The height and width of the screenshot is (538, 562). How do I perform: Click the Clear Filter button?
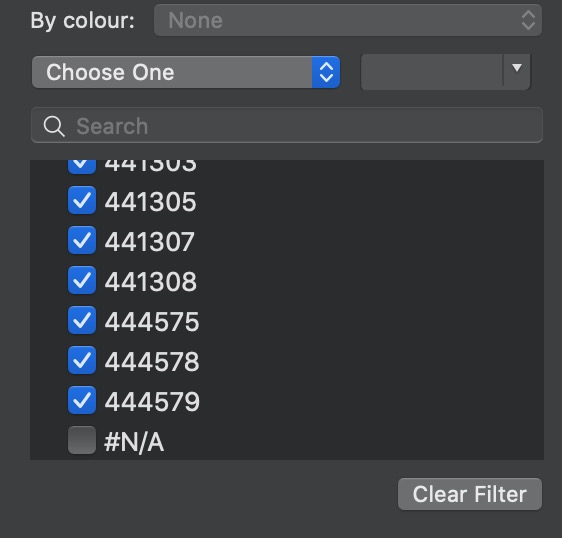(470, 494)
